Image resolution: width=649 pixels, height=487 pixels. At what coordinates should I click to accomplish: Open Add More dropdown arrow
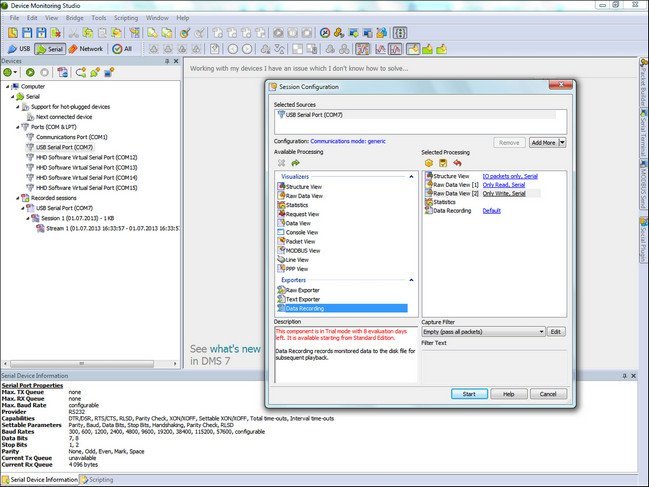click(562, 142)
